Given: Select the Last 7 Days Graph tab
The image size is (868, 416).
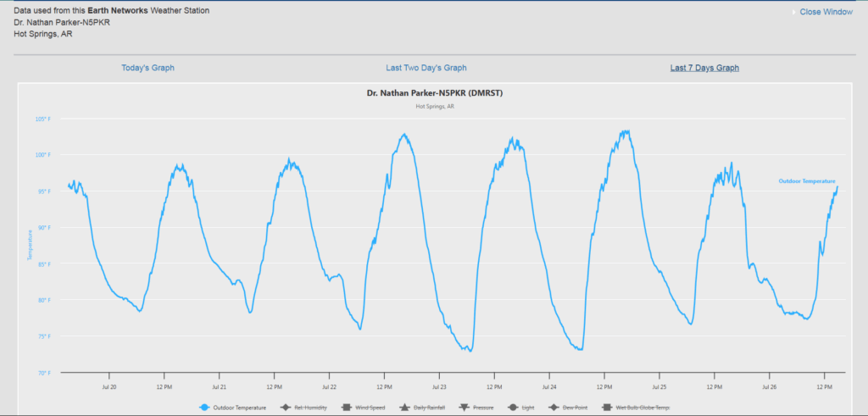Looking at the screenshot, I should coord(704,68).
